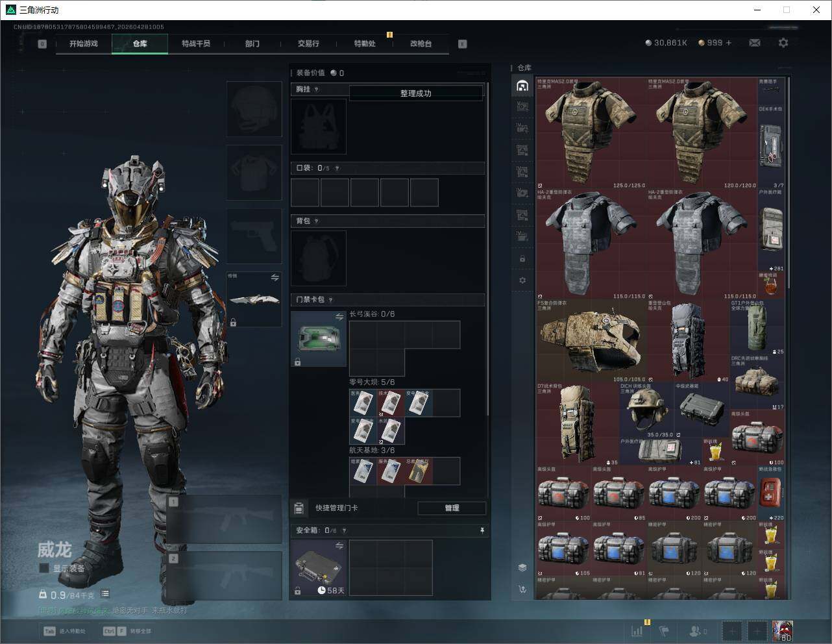Select the DICH训练头盔 helmet item
The height and width of the screenshot is (644, 832).
point(646,410)
